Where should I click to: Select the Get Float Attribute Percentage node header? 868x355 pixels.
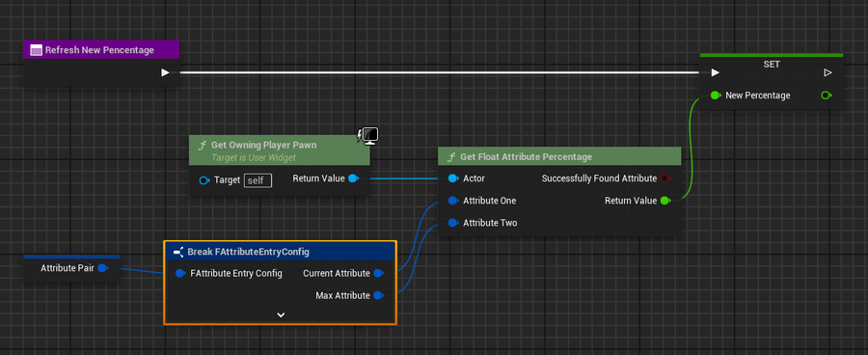[559, 156]
